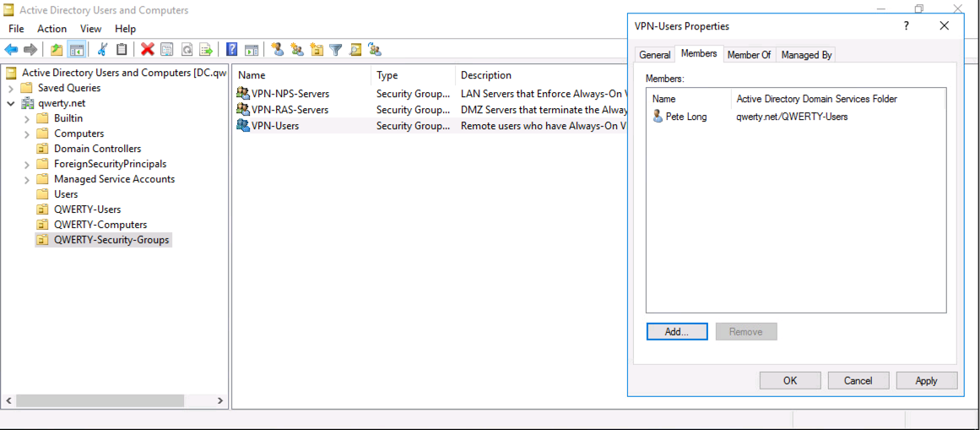This screenshot has width=980, height=430.
Task: Open the View menu
Action: click(90, 29)
